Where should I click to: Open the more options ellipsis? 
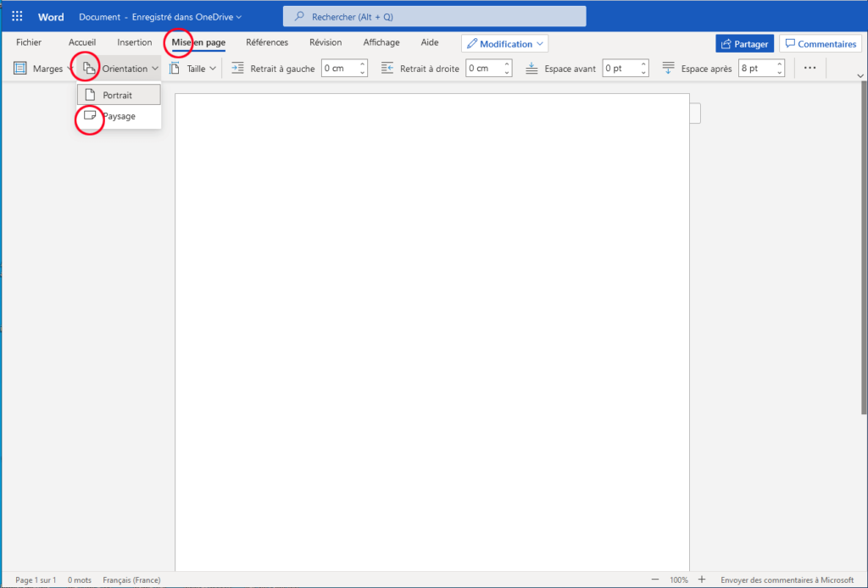click(810, 68)
